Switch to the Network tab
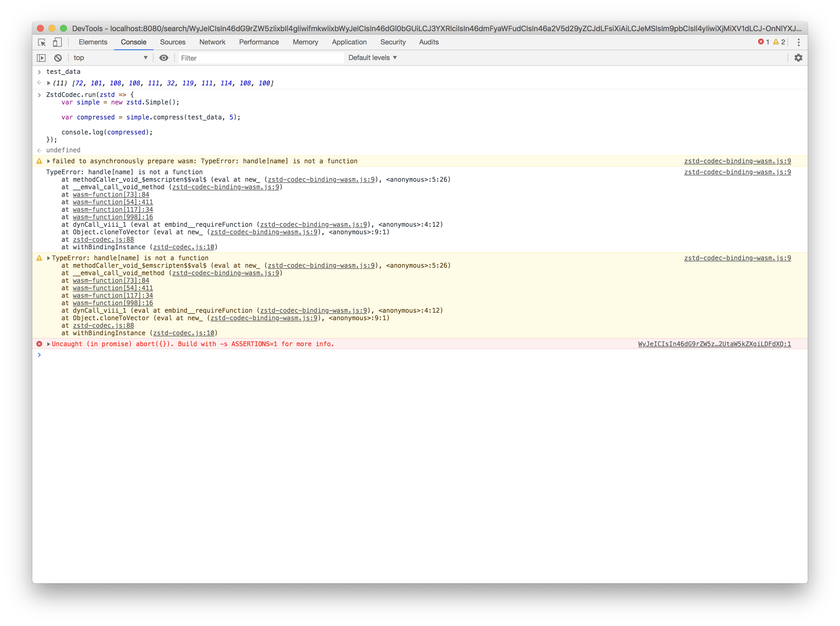This screenshot has height=626, width=840. click(x=212, y=42)
